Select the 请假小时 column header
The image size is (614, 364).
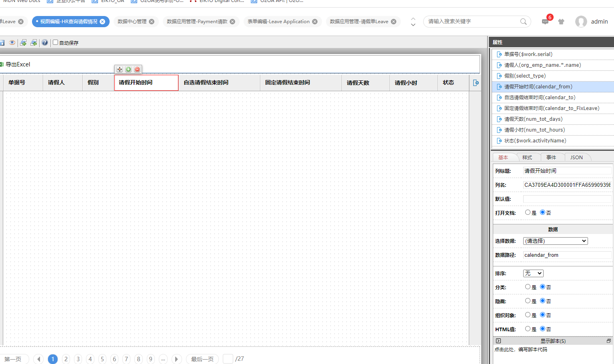pos(414,82)
